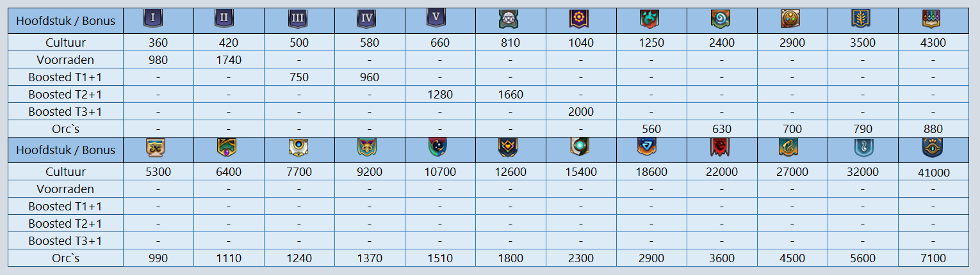The width and height of the screenshot is (980, 275).
Task: Click the Boosted T3+1 value 2000
Action: click(x=581, y=112)
